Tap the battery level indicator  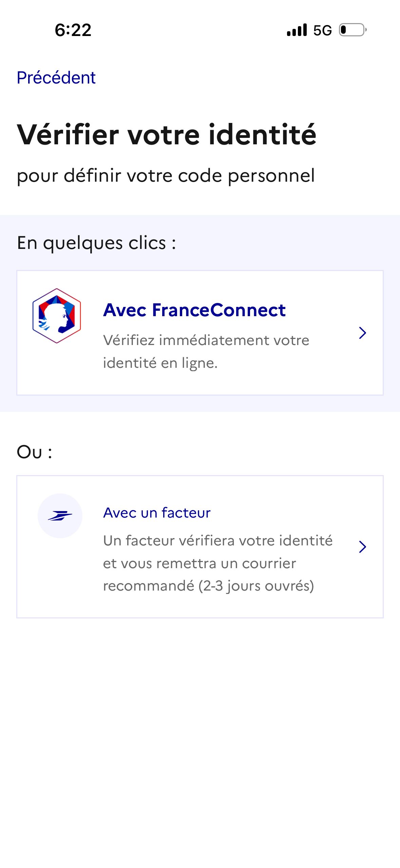(353, 30)
